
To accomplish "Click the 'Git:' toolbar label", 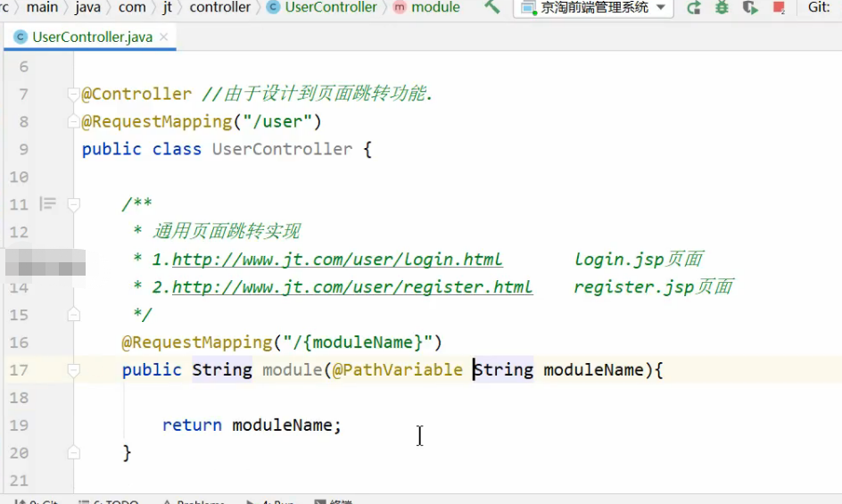I will (x=819, y=7).
